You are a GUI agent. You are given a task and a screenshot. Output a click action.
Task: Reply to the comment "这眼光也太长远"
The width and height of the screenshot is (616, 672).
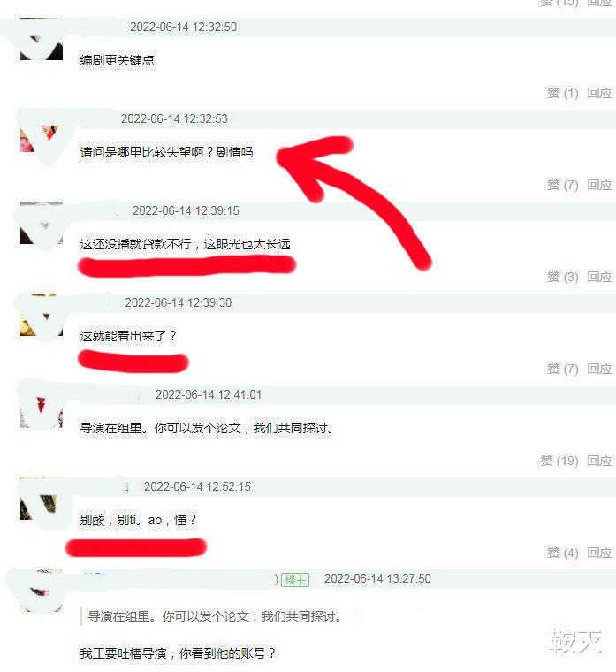click(599, 278)
